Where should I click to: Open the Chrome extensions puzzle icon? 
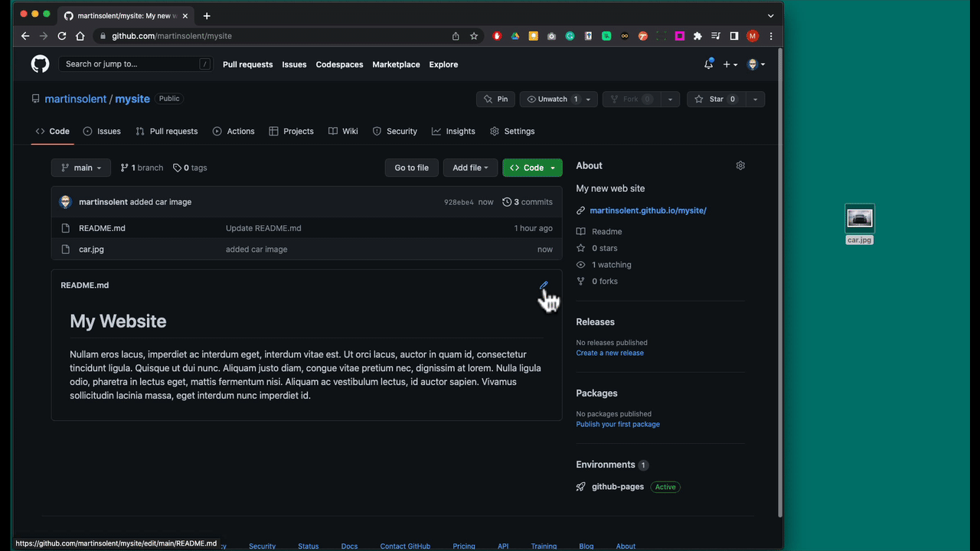coord(697,36)
